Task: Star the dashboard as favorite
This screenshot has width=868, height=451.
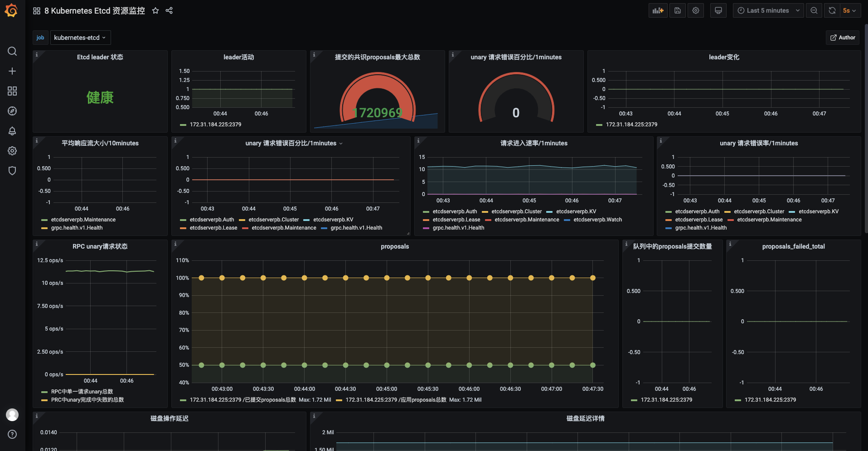Action: coord(155,10)
